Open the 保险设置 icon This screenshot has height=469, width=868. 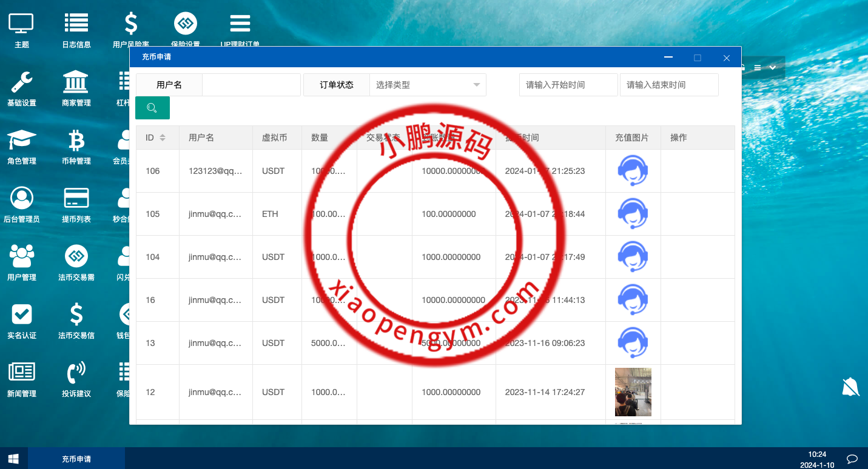(185, 27)
